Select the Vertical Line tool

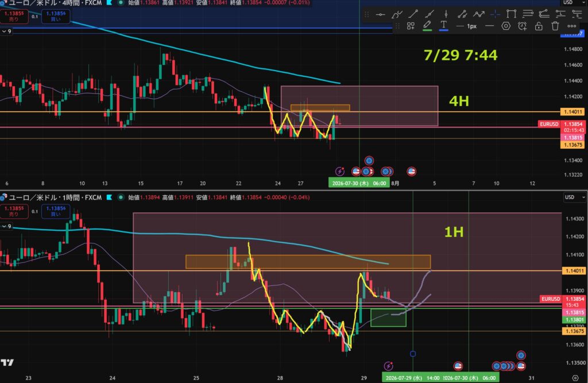point(446,14)
